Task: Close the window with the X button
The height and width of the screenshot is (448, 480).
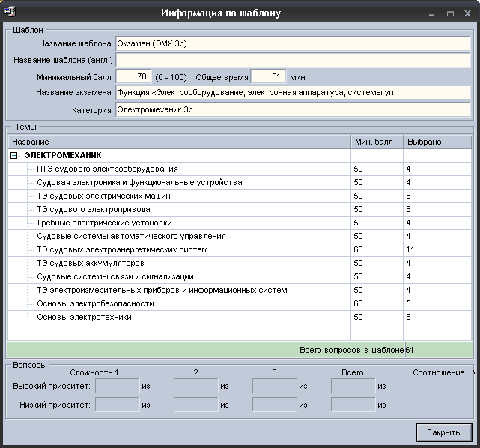Action: 467,13
